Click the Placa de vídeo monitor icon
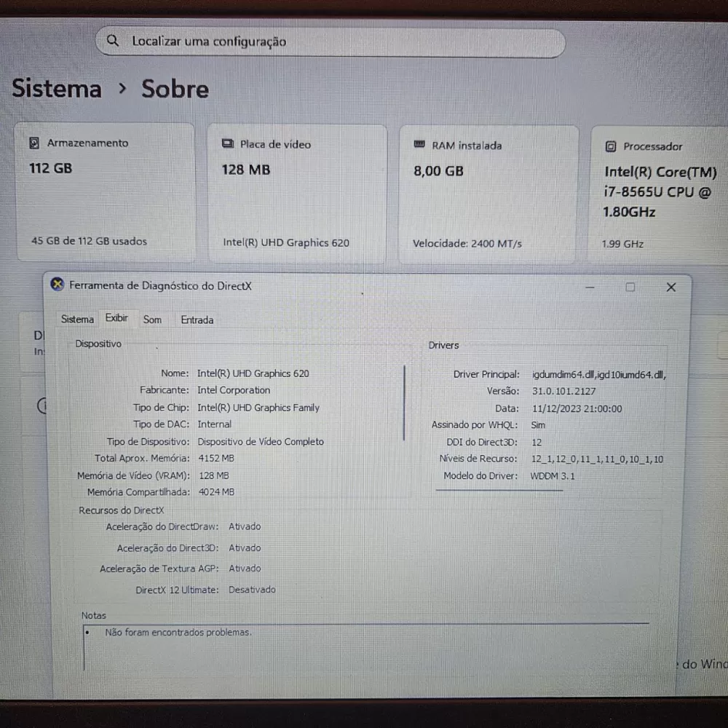Screen dimensions: 728x728 pyautogui.click(x=228, y=144)
